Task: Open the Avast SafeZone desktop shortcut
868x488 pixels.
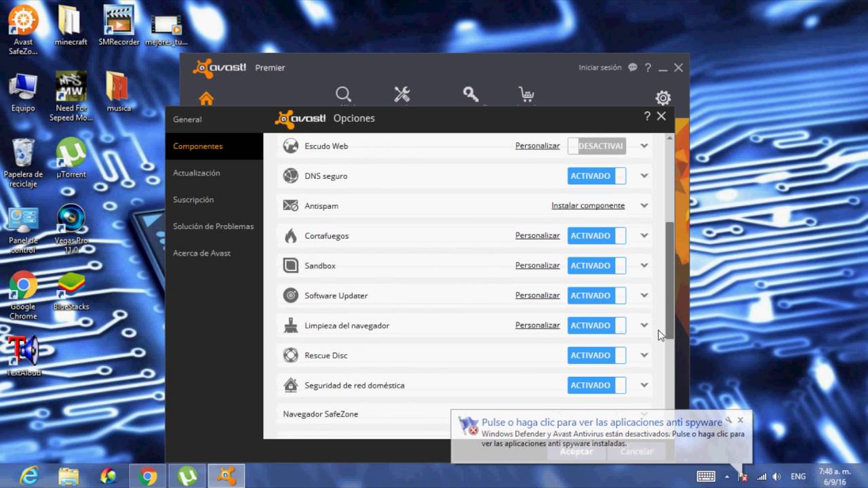Action: [x=23, y=29]
